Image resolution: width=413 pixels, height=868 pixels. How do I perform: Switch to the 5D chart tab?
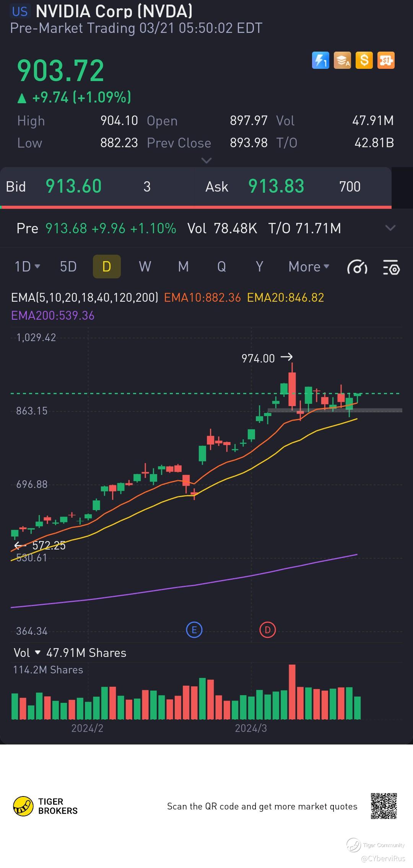pyautogui.click(x=68, y=267)
